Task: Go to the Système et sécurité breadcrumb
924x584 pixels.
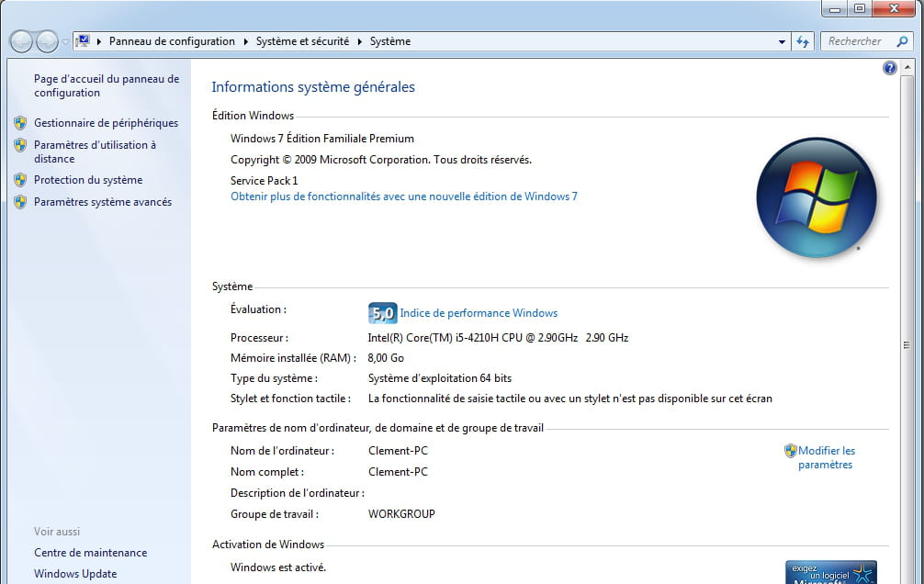Action: [x=302, y=41]
